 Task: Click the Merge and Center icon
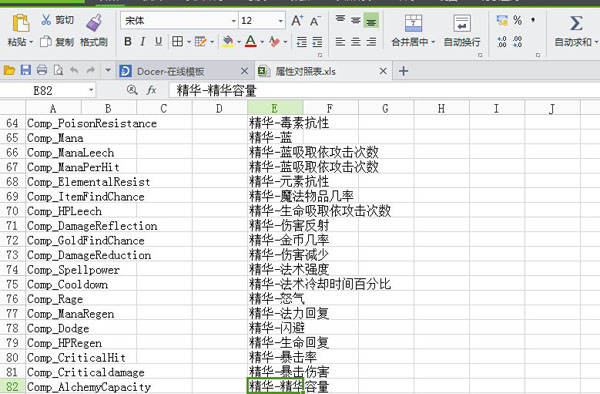click(x=413, y=23)
